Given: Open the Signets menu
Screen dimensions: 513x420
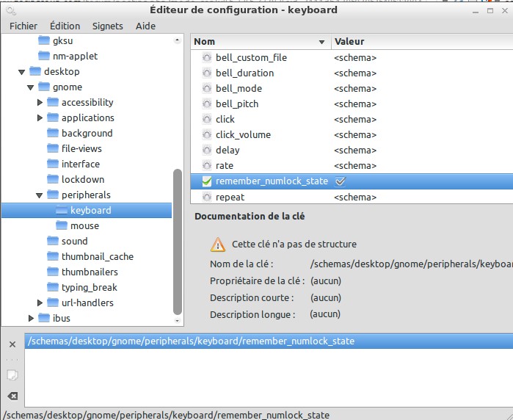Looking at the screenshot, I should pos(108,26).
